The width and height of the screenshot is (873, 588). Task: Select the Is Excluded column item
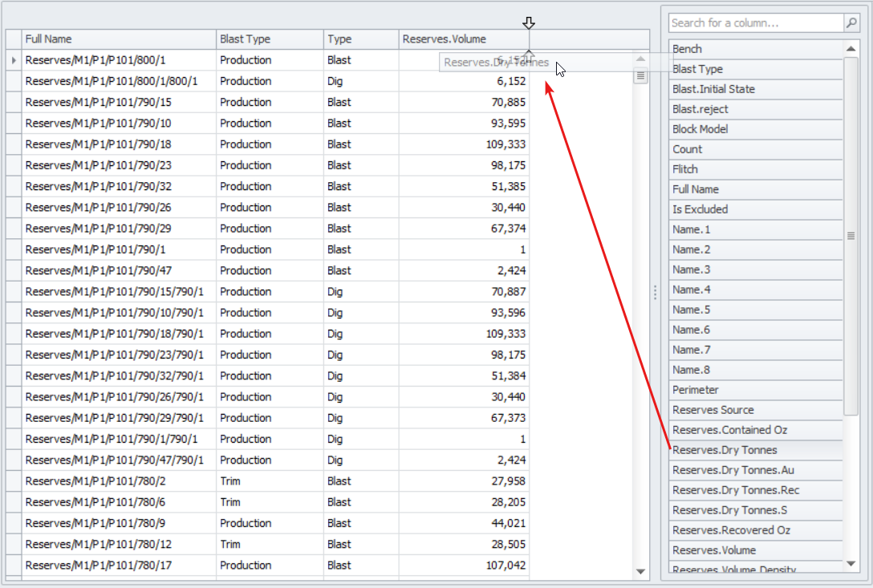tap(755, 209)
